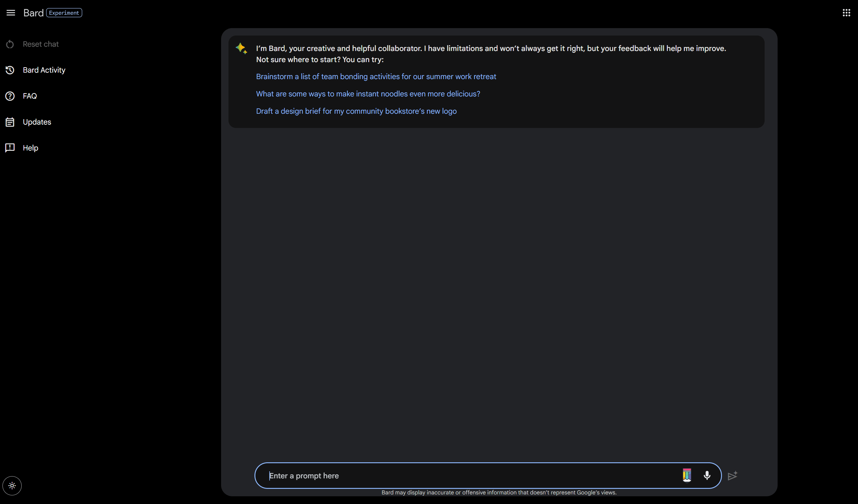858x504 pixels.
Task: Open Bard Activity from the sidebar
Action: click(44, 70)
